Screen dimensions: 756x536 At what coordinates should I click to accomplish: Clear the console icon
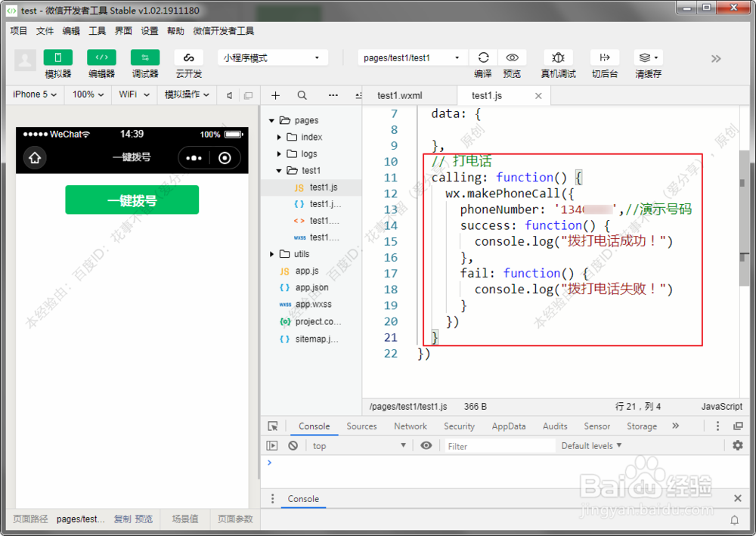[293, 445]
